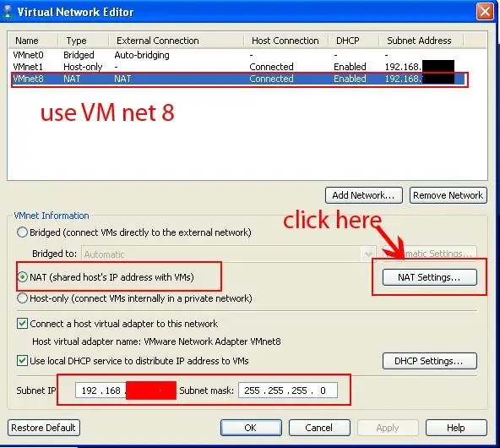
Task: Click VMnet1 Connected host connection cell
Action: click(x=271, y=67)
